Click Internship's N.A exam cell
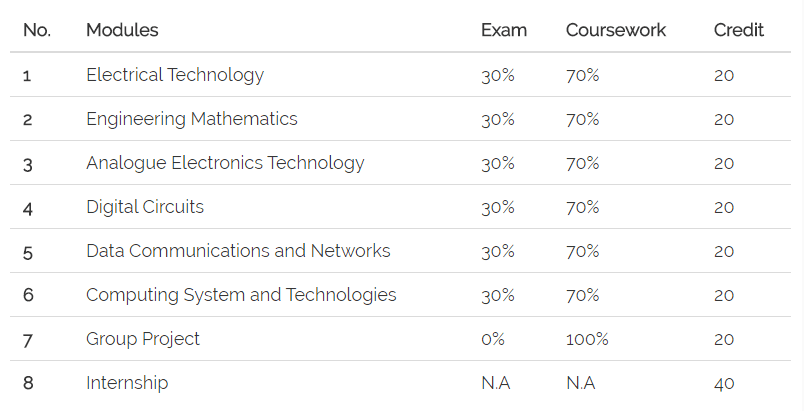Screen dimensions: 804x411 pyautogui.click(x=496, y=383)
